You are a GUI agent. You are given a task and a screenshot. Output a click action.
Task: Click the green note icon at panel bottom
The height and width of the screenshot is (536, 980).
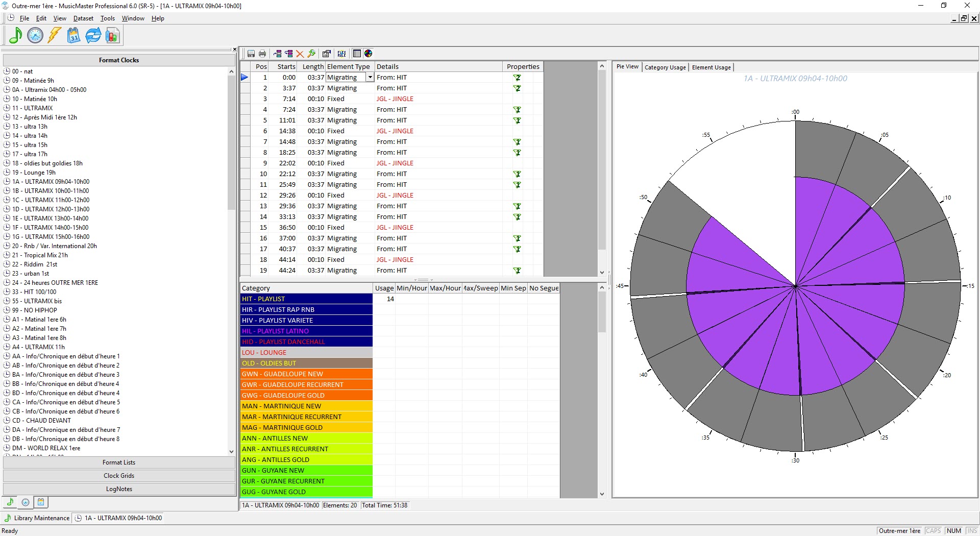point(10,502)
